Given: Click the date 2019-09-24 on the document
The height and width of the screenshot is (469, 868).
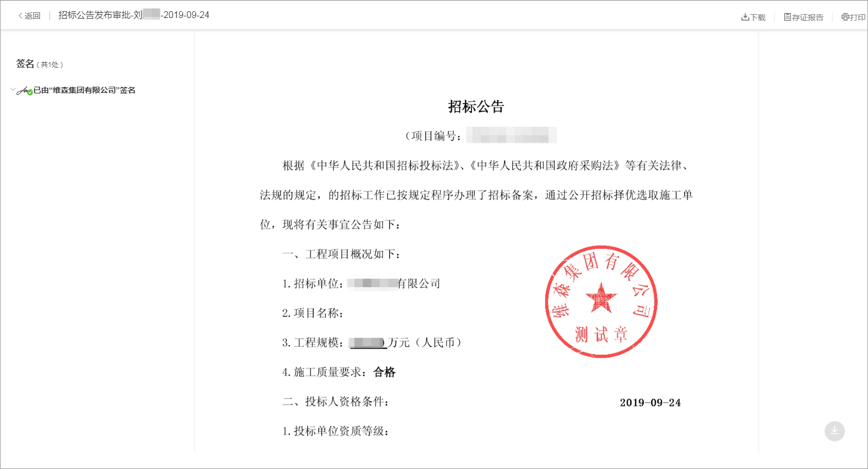Looking at the screenshot, I should point(649,403).
